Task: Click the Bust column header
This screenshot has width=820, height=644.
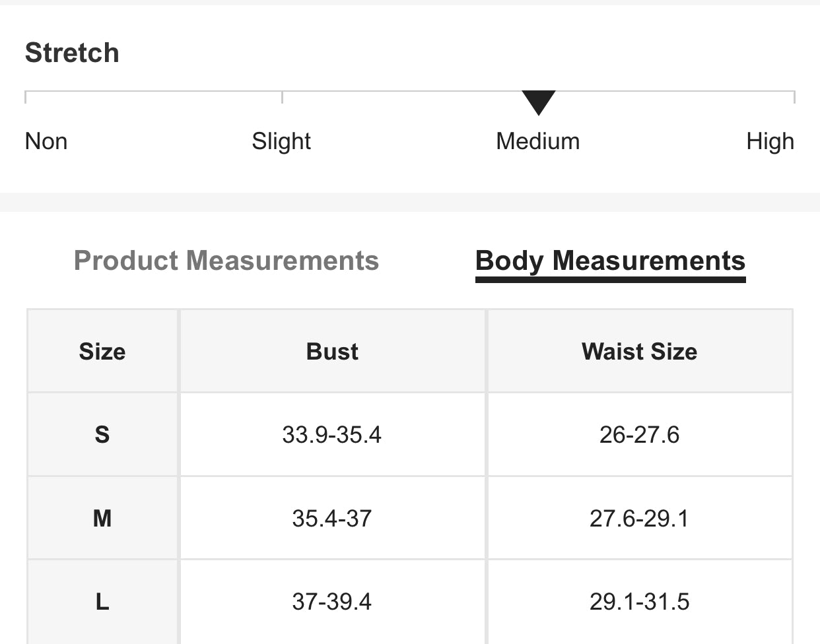Action: pyautogui.click(x=332, y=351)
